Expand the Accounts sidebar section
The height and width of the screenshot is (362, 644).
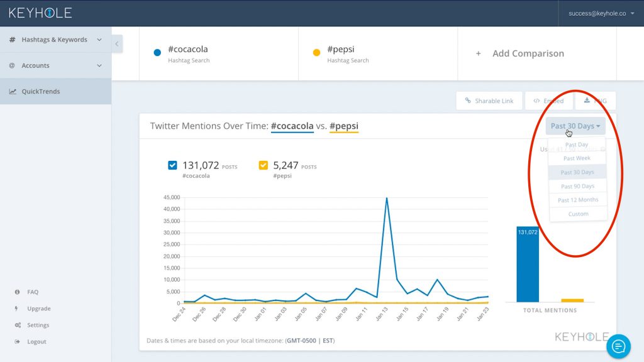click(55, 65)
